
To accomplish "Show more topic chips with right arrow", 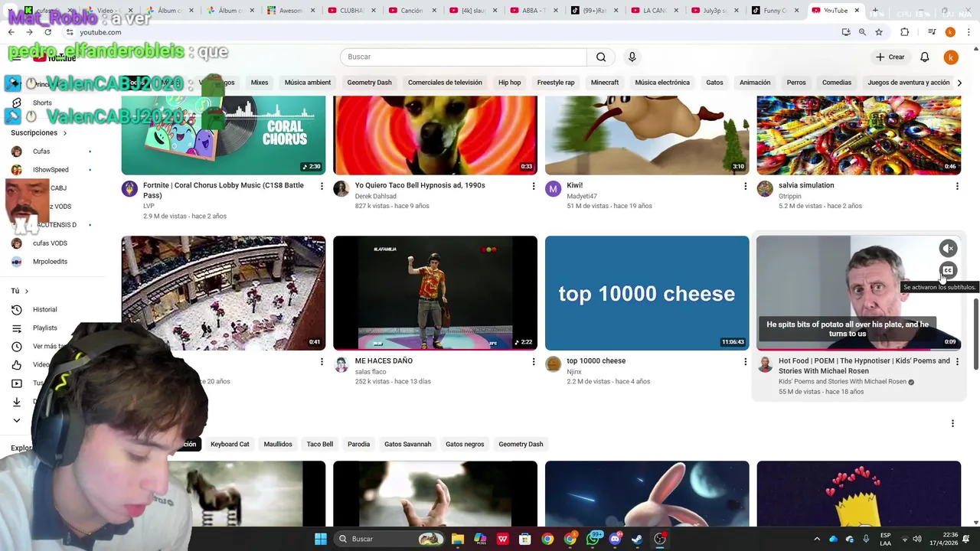I will coord(959,83).
